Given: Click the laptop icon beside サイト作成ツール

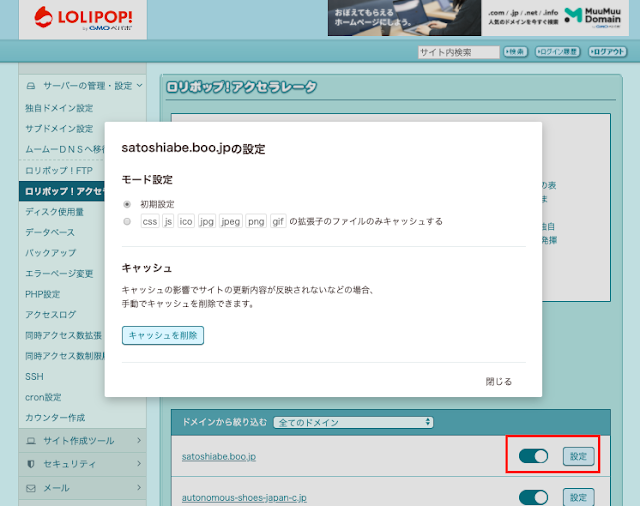Looking at the screenshot, I should 30,440.
